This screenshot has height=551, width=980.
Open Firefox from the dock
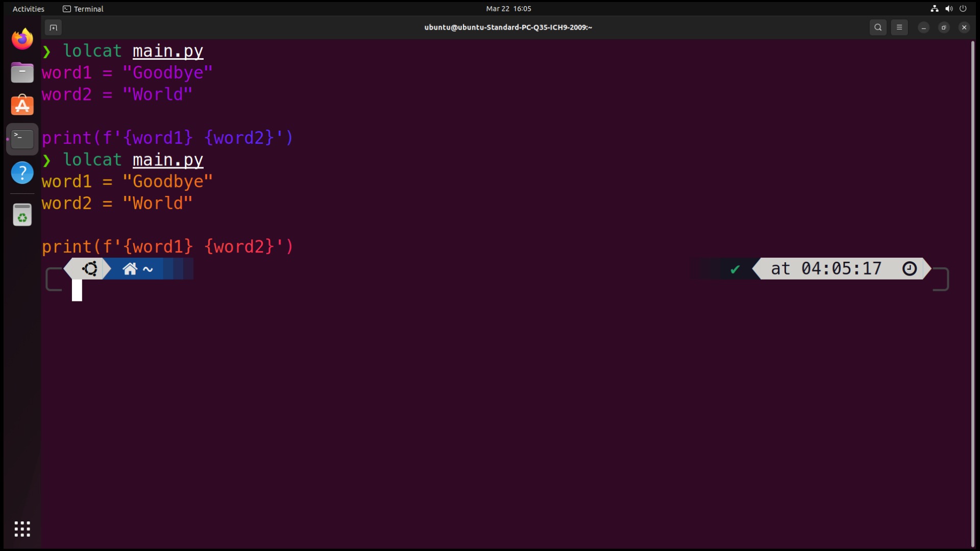22,39
